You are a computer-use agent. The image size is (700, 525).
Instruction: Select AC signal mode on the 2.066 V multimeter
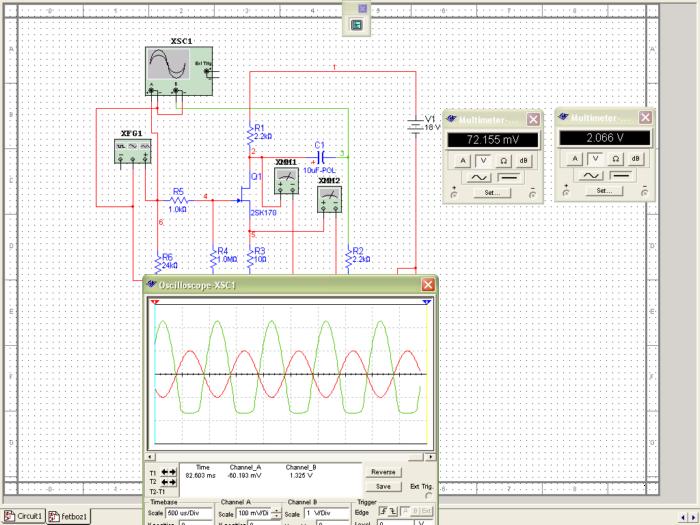tap(590, 176)
